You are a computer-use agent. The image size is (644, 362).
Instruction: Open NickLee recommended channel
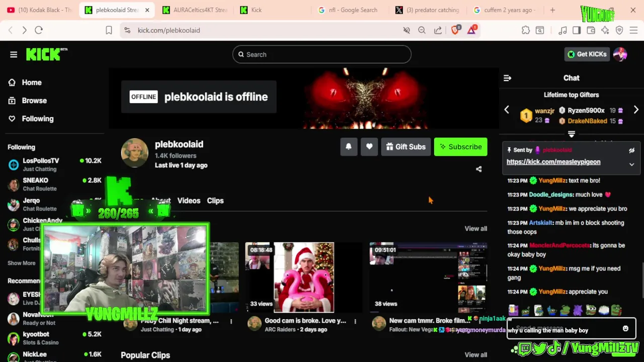54,356
